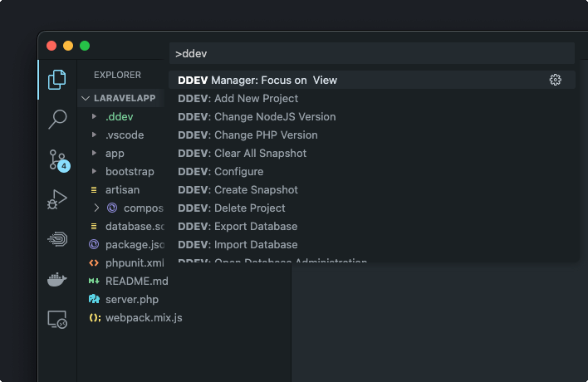Open the phpunit.xml file
588x382 pixels.
[x=135, y=262]
